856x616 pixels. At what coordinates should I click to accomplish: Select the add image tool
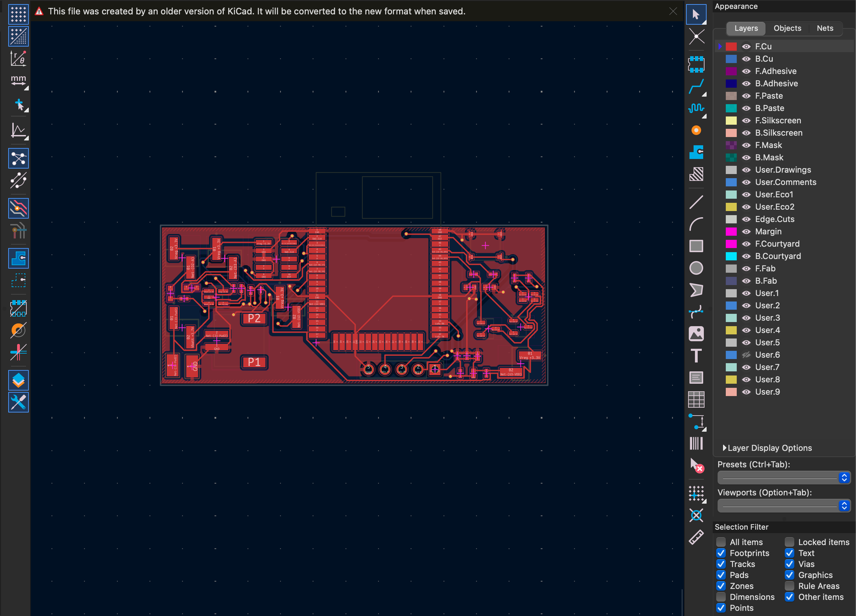[x=696, y=334]
